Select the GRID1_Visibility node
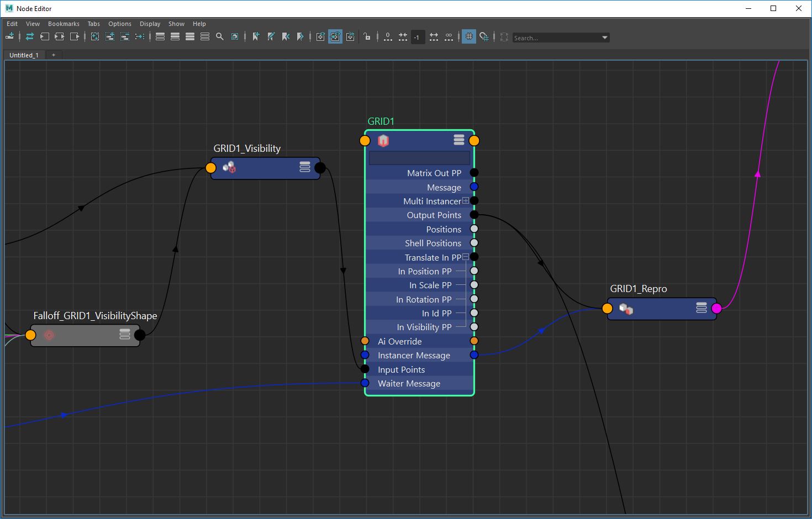 tap(265, 168)
